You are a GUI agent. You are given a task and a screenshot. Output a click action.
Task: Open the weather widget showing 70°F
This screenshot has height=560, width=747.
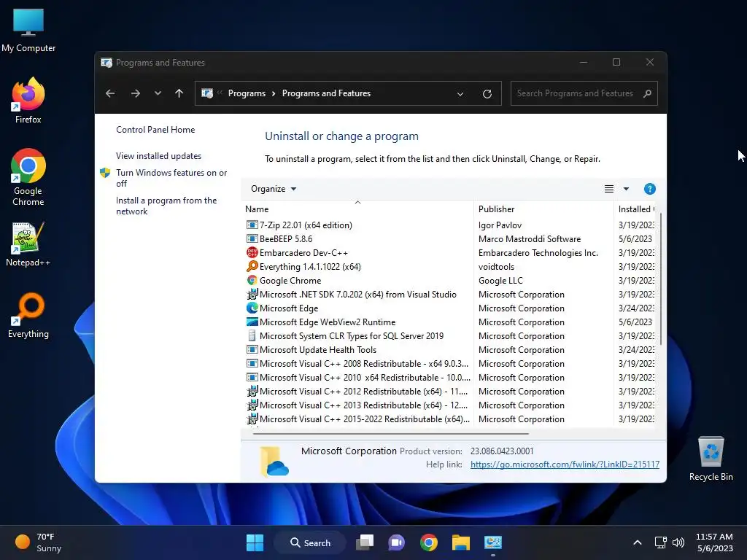[39, 542]
